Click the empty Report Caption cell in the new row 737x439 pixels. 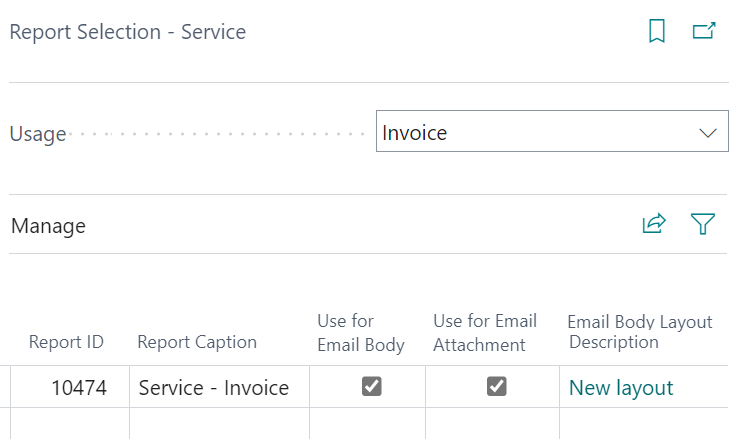[x=219, y=424]
